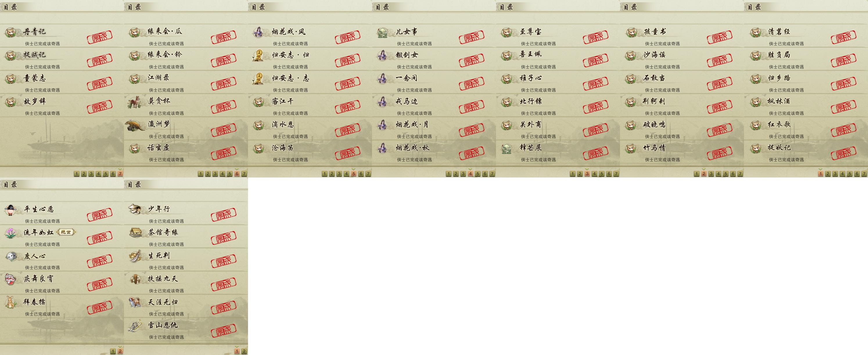The height and width of the screenshot is (355, 868).
Task: Select the sword icon beside 生死判
Action: (x=135, y=256)
